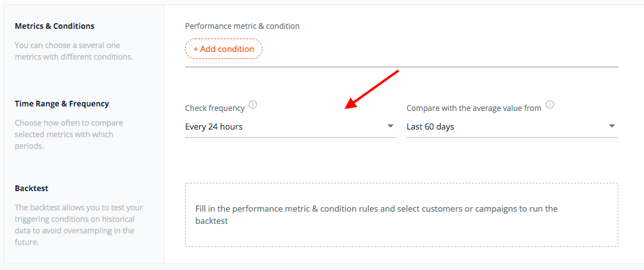Click the "Check frequency" field label
This screenshot has height=270, width=644.
point(215,108)
